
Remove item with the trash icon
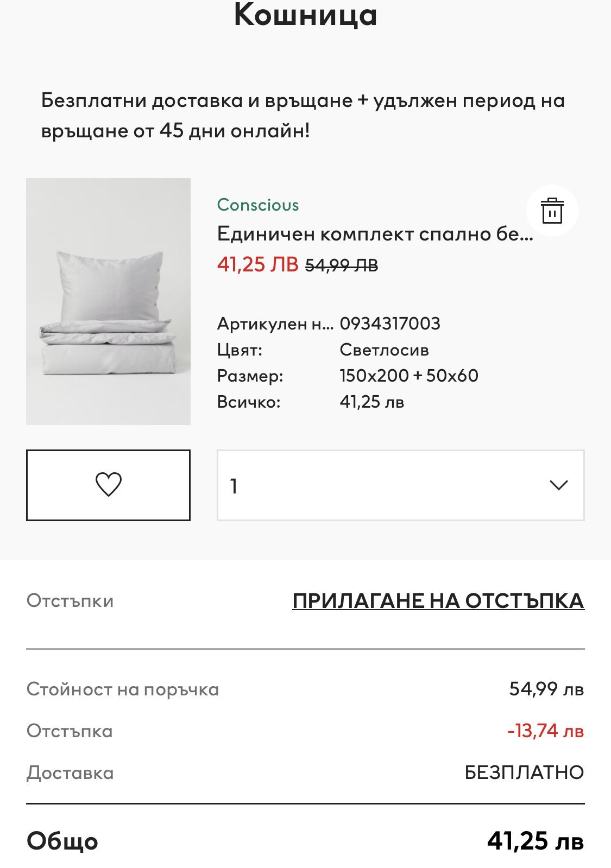coord(552,211)
